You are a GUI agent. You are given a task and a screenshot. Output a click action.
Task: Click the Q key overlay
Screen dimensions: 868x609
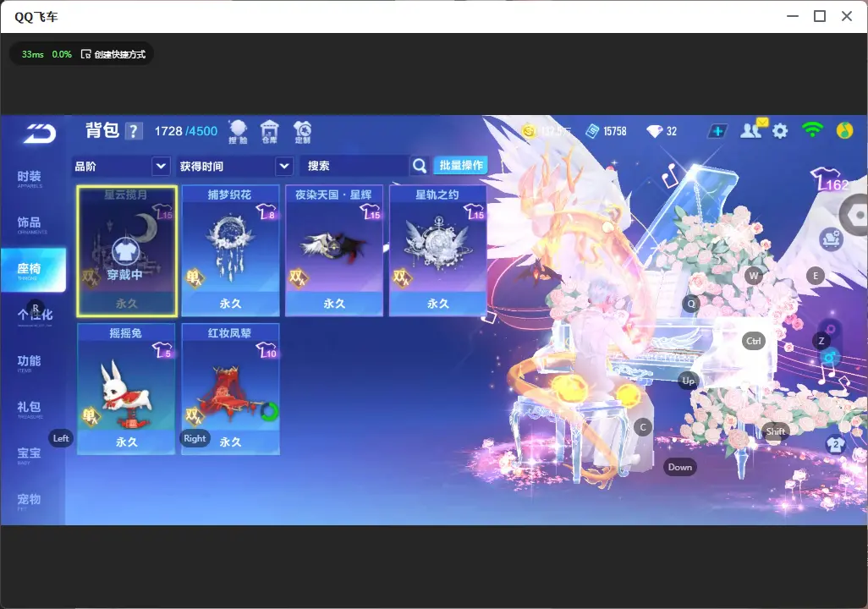pos(691,304)
